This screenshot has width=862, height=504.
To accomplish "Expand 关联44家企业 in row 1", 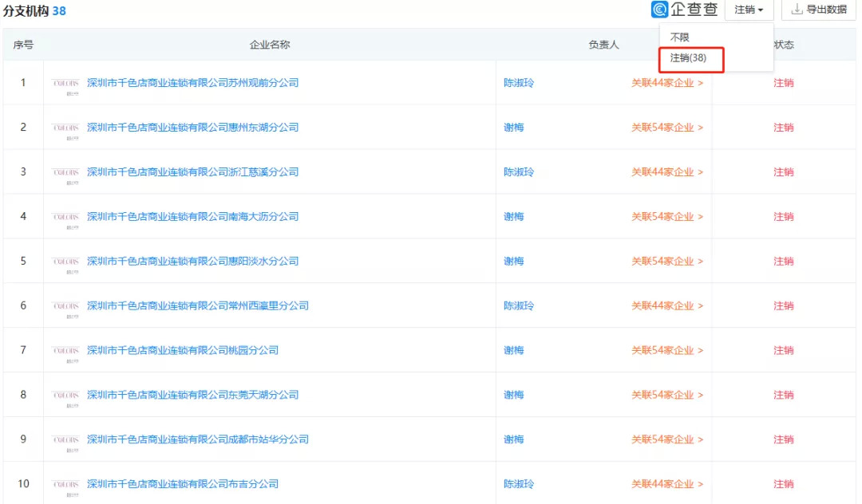I will point(666,83).
